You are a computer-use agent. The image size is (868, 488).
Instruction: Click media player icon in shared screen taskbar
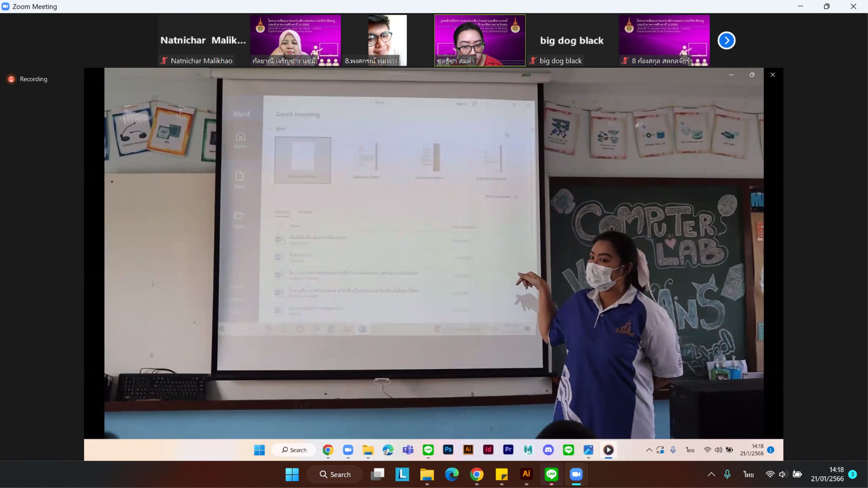pos(608,450)
